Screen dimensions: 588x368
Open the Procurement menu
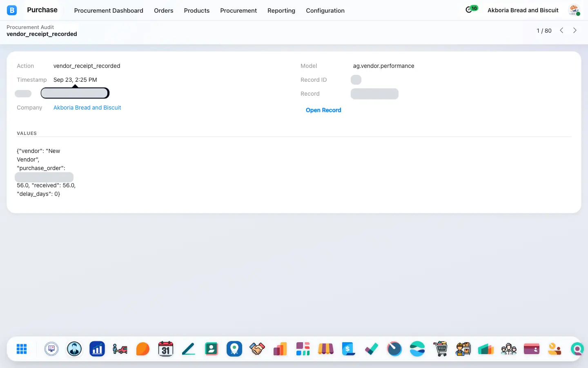(238, 10)
